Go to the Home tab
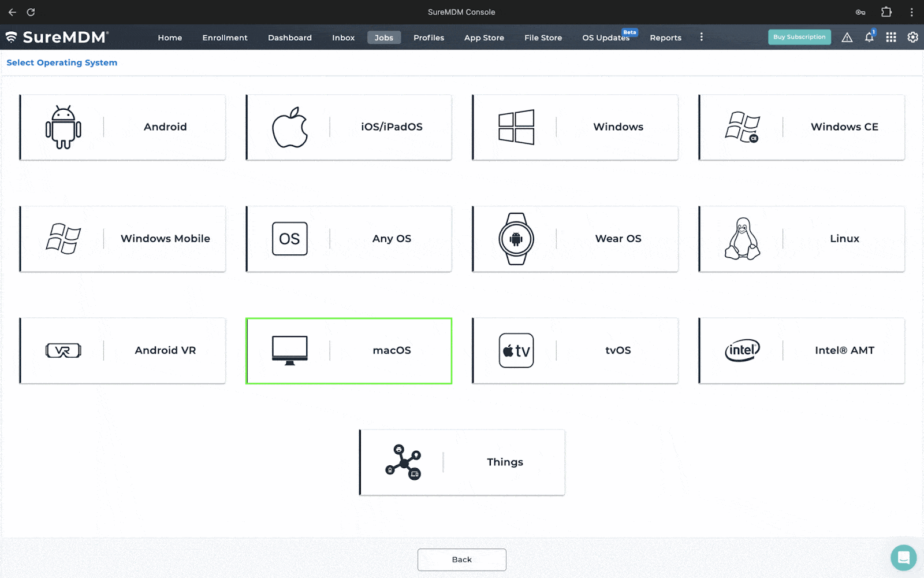 170,38
